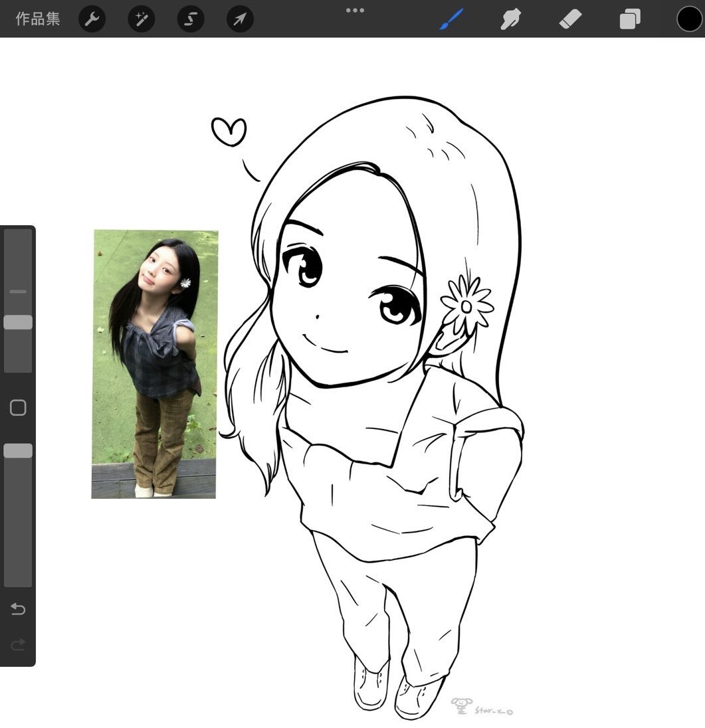
Task: Tap the three-dot options at top center
Action: click(355, 10)
